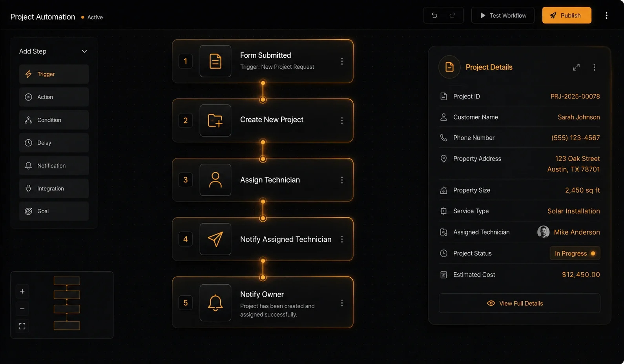Publish the workflow
This screenshot has width=624, height=364.
[x=567, y=15]
